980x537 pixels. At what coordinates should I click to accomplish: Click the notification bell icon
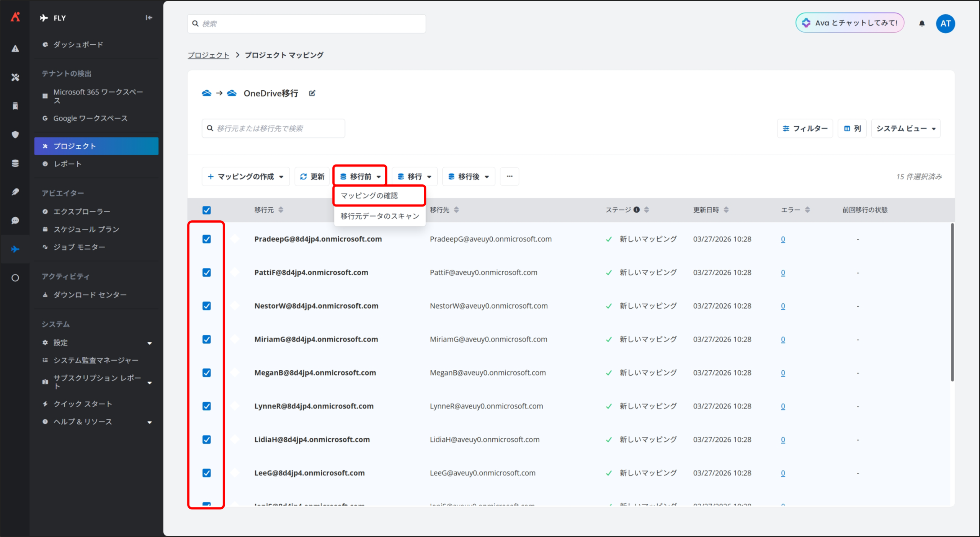tap(922, 24)
